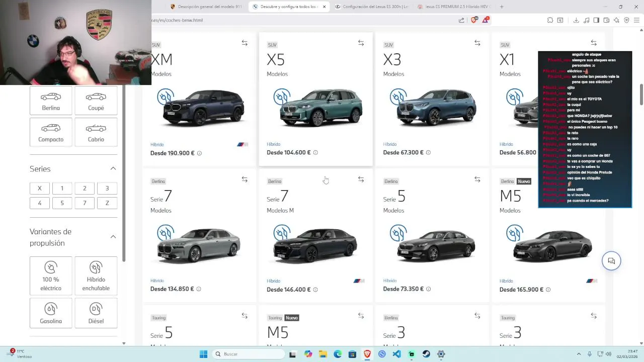Open the Brave VPN shield icon

626,20
